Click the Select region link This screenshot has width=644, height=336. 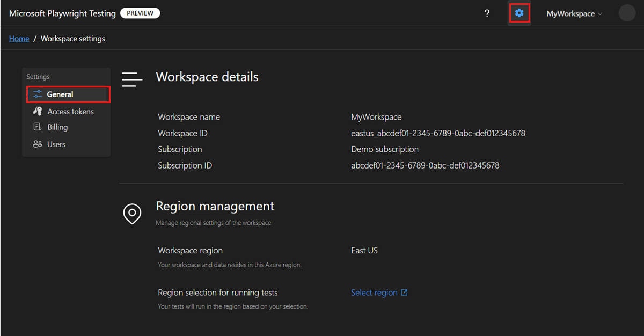tap(374, 293)
